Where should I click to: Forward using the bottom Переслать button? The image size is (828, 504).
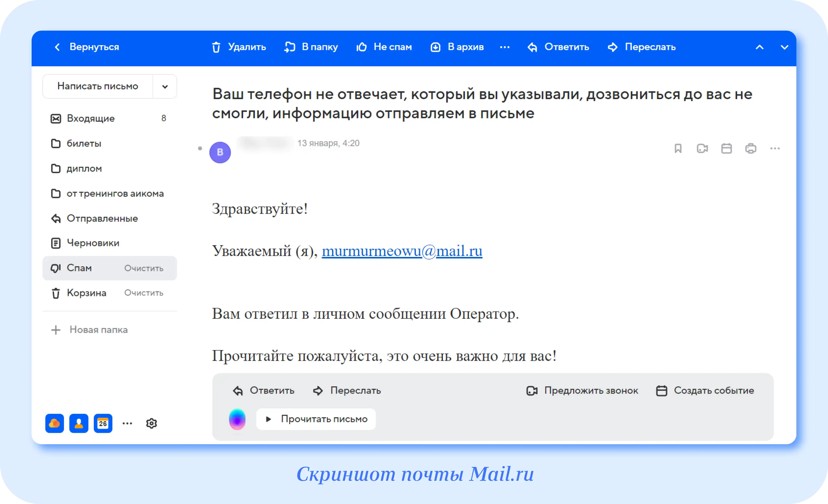click(x=347, y=390)
